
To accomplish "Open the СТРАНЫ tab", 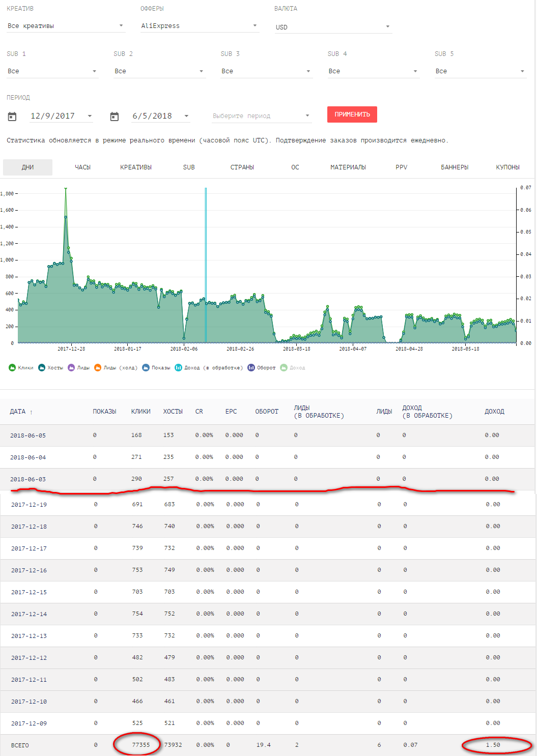I will tap(242, 167).
